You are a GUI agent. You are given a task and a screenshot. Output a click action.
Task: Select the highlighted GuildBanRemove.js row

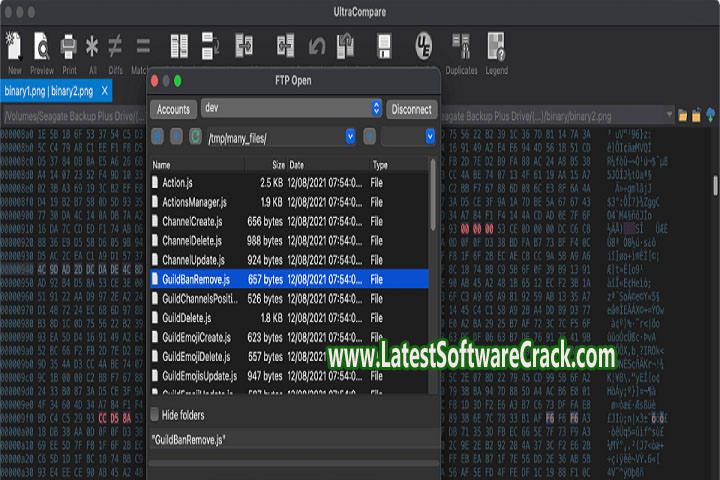(290, 279)
